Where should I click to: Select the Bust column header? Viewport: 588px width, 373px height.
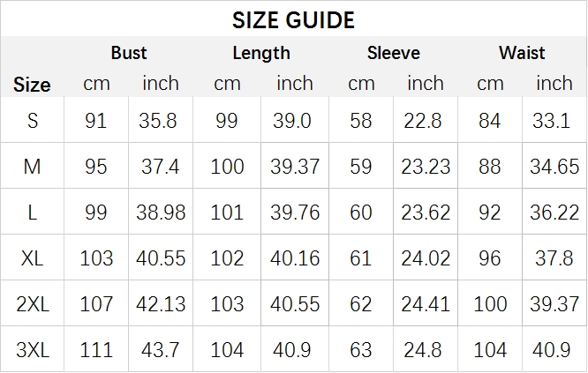click(129, 53)
